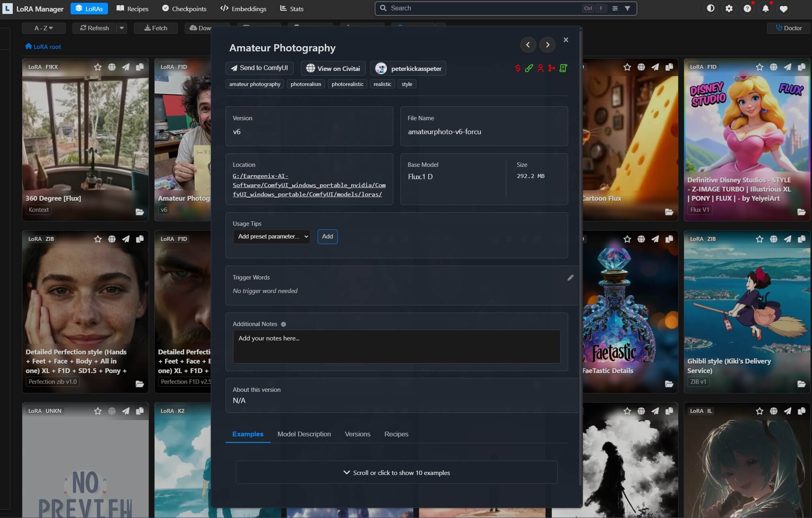Open the model location path link
The image size is (812, 518).
309,185
